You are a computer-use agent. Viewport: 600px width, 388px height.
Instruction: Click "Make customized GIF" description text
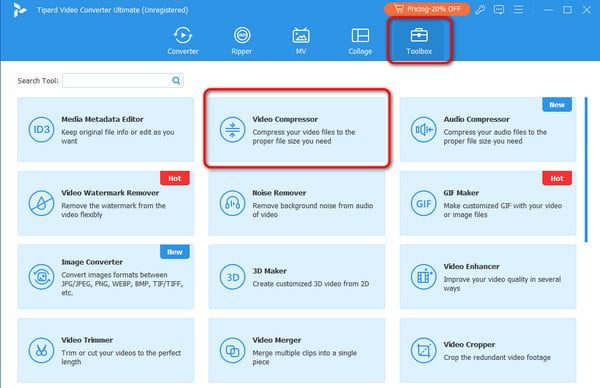point(503,210)
